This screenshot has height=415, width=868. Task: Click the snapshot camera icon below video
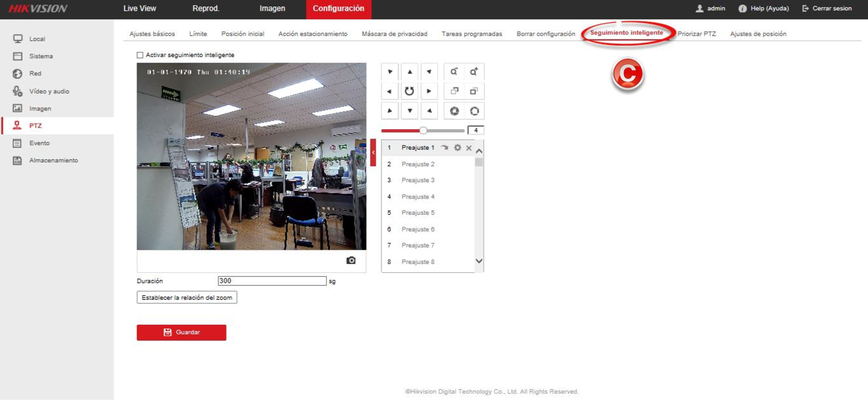tap(351, 261)
